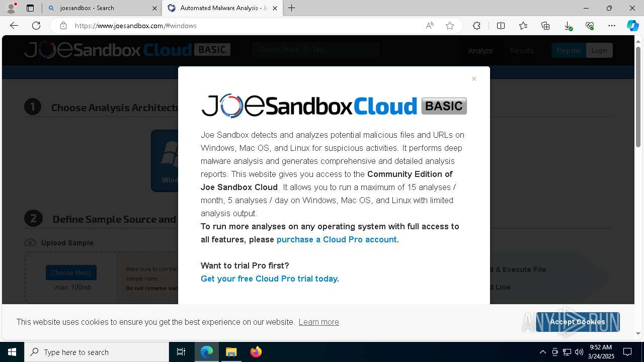The image size is (644, 362).
Task: Launch Firefox from taskbar
Action: coord(256,352)
